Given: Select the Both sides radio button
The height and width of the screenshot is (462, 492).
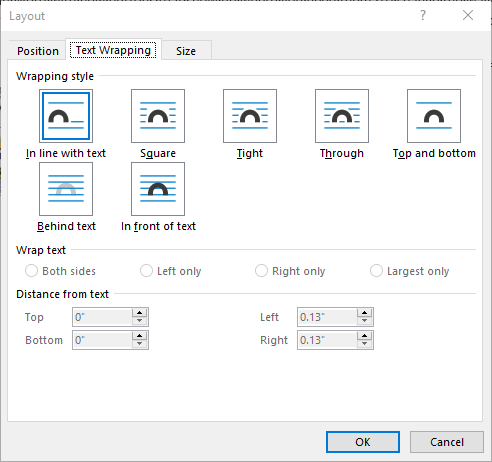Looking at the screenshot, I should (x=31, y=271).
